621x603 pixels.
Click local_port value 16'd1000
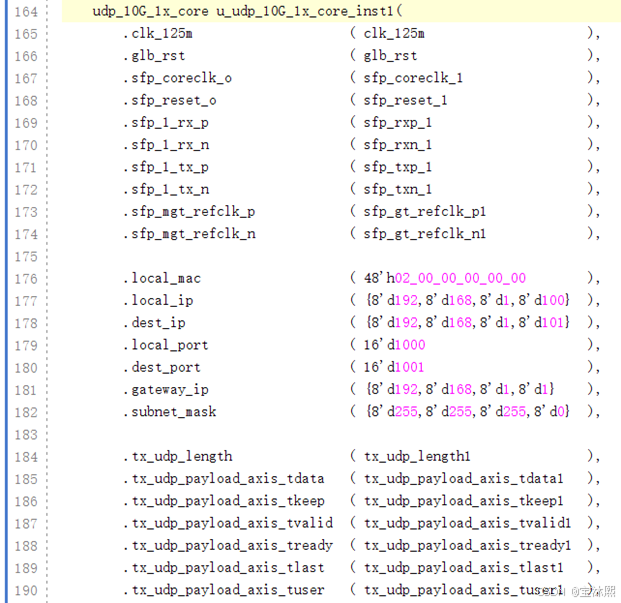click(x=394, y=345)
